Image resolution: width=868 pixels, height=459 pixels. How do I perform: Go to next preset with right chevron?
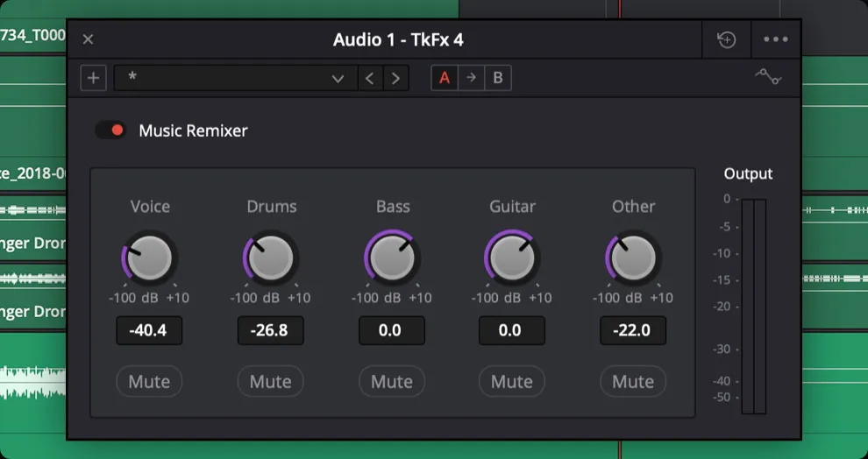click(x=396, y=78)
